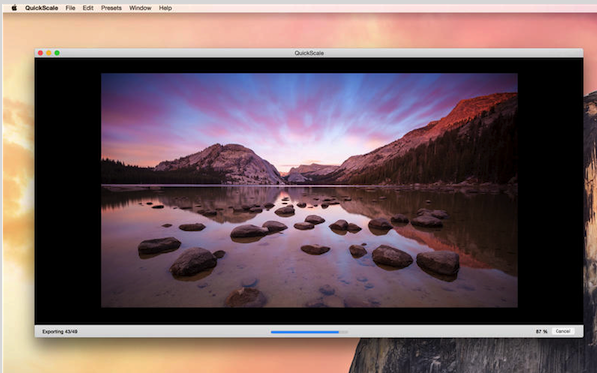
Task: Open the Help menu
Action: 165,8
